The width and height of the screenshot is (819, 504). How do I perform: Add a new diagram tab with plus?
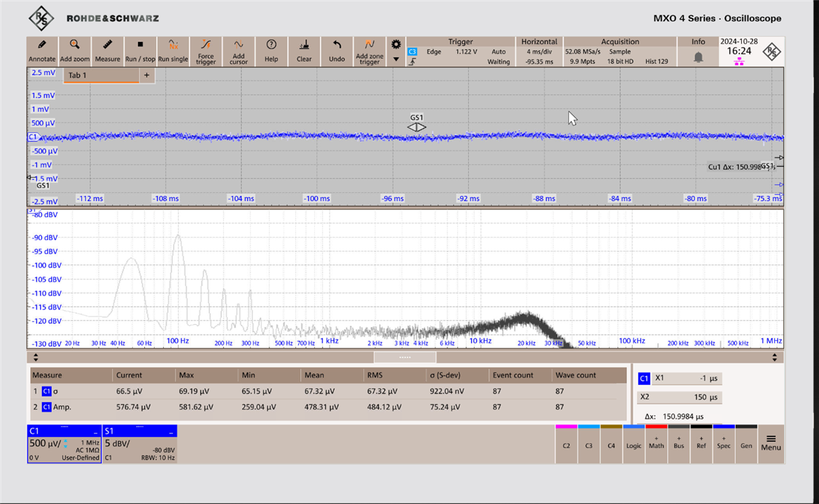pos(147,75)
